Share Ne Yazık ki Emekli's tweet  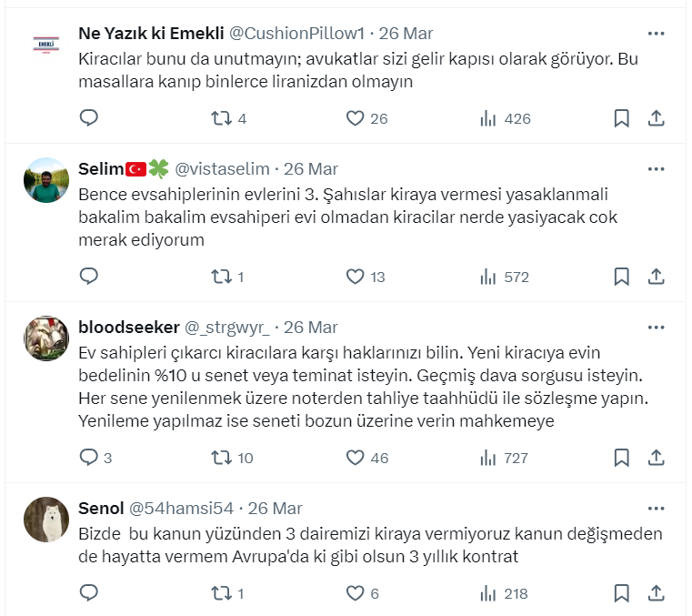point(656,118)
